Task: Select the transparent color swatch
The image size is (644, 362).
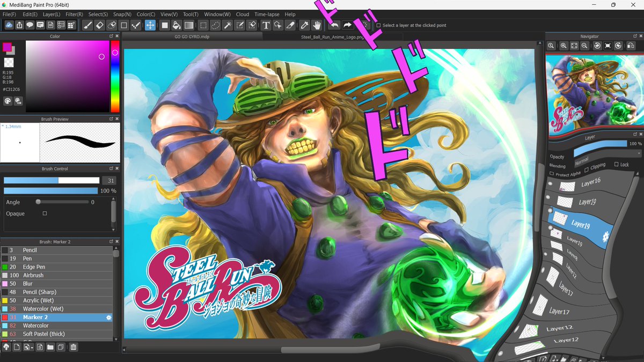Action: coord(9,62)
